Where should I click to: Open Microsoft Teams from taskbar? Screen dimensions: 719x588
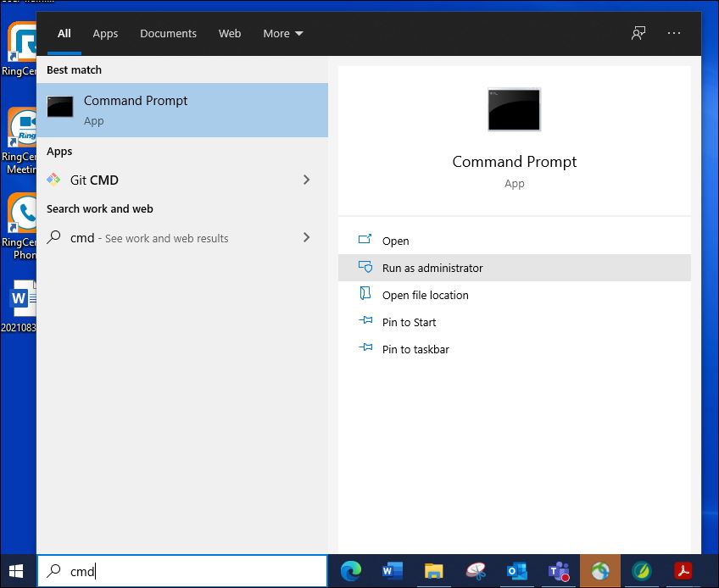click(559, 571)
